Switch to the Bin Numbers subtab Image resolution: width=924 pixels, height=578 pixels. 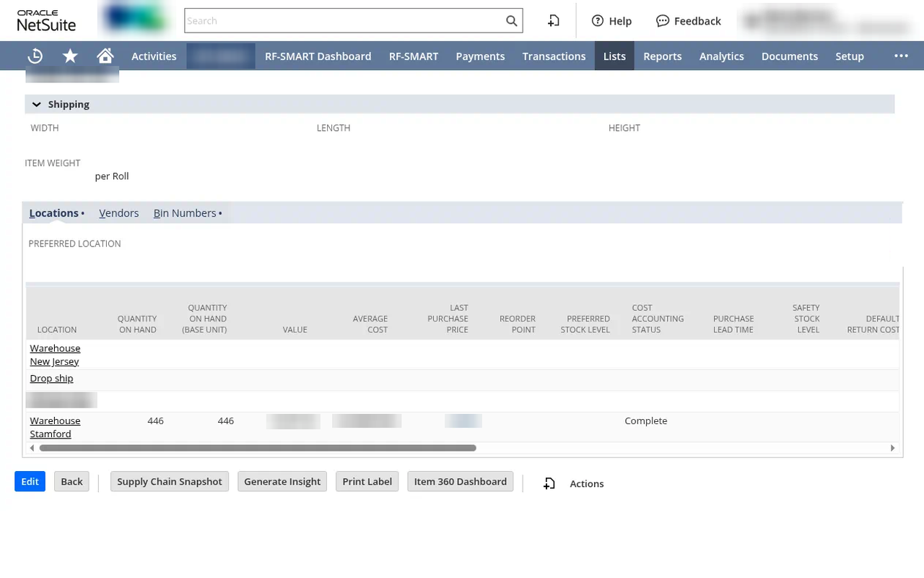pos(185,213)
